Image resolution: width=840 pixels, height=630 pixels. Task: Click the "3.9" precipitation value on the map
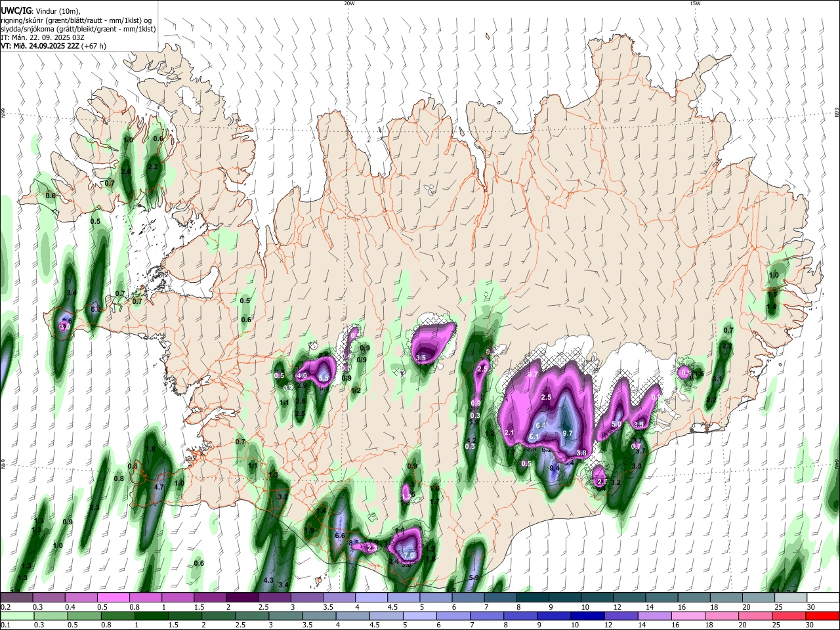click(x=639, y=425)
